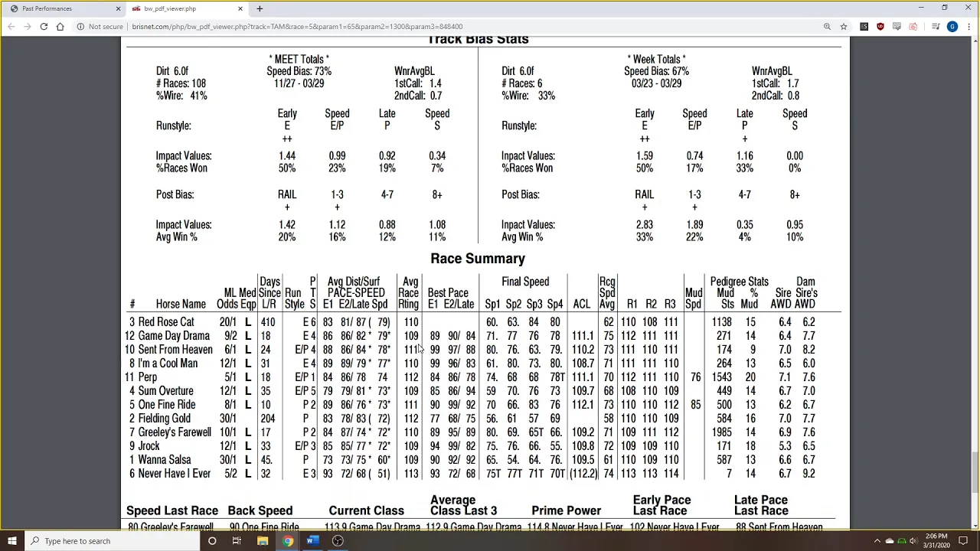Click the horse name Fielding Gold
The width and height of the screenshot is (980, 551).
tap(165, 419)
